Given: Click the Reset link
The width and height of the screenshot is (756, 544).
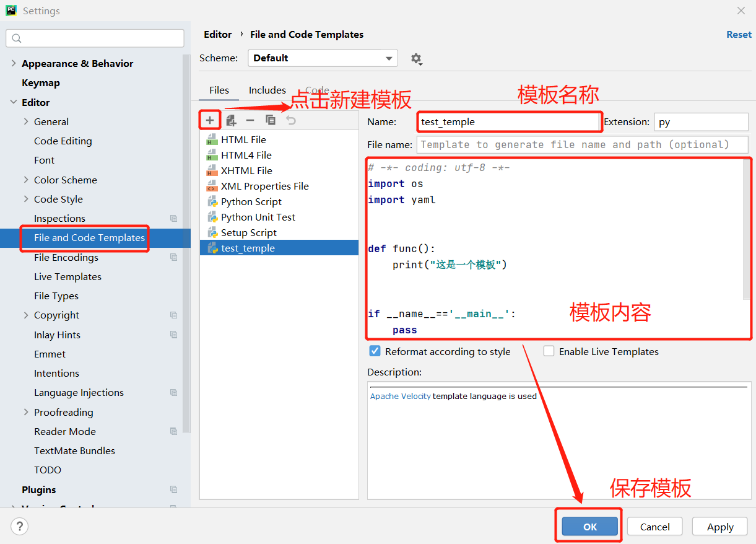Looking at the screenshot, I should click(x=739, y=35).
